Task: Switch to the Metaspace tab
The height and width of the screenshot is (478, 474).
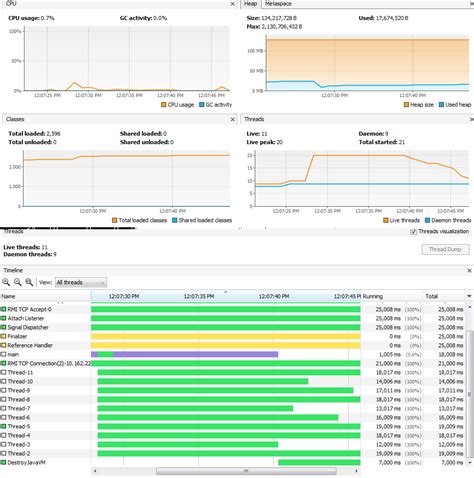Action: (278, 4)
